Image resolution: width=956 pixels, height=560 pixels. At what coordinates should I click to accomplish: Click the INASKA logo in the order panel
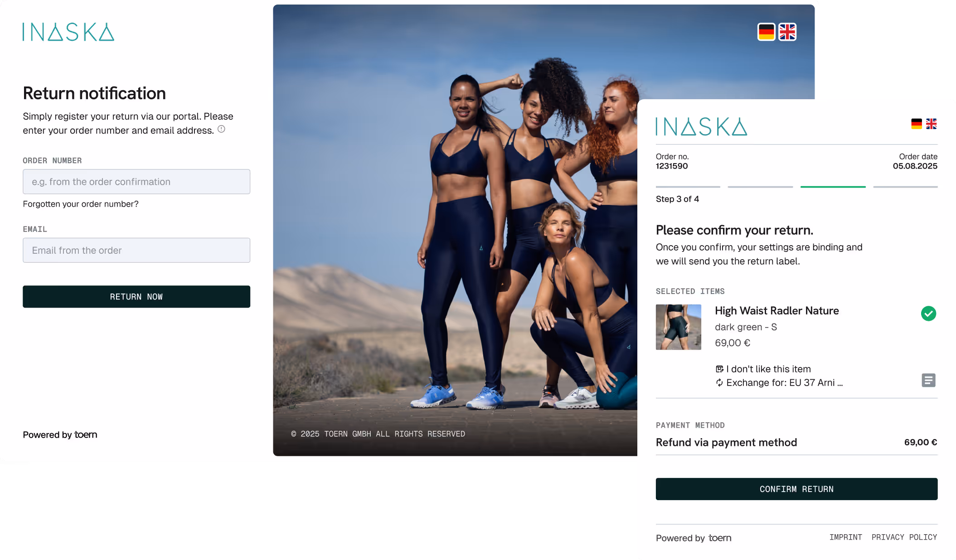(x=701, y=127)
